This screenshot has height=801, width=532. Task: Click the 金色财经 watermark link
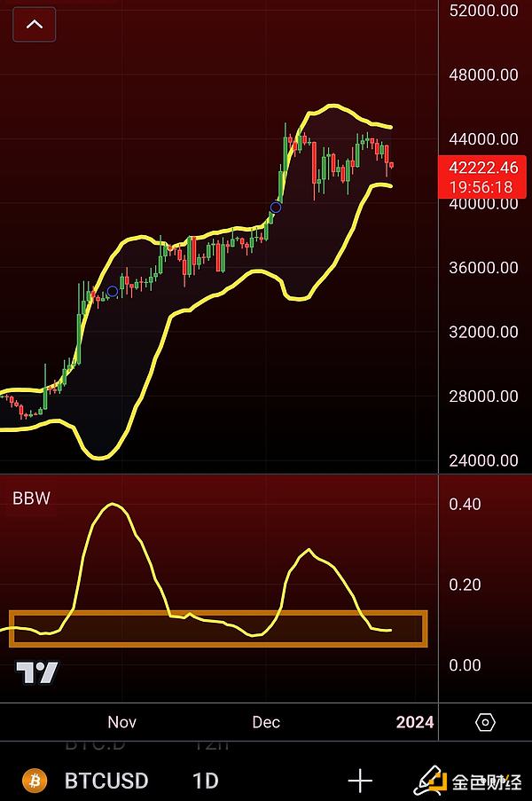[486, 781]
